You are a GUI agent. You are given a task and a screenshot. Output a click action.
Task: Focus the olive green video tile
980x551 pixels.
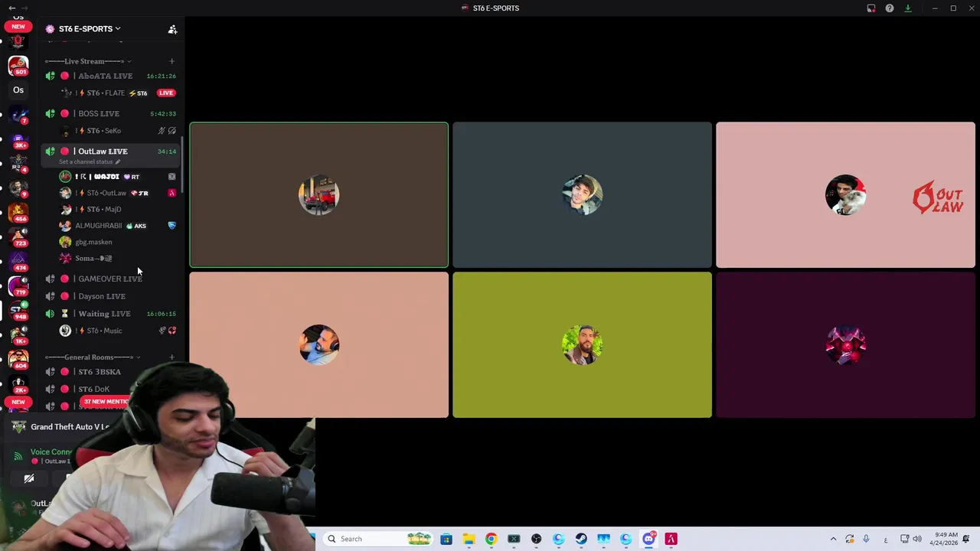click(582, 345)
